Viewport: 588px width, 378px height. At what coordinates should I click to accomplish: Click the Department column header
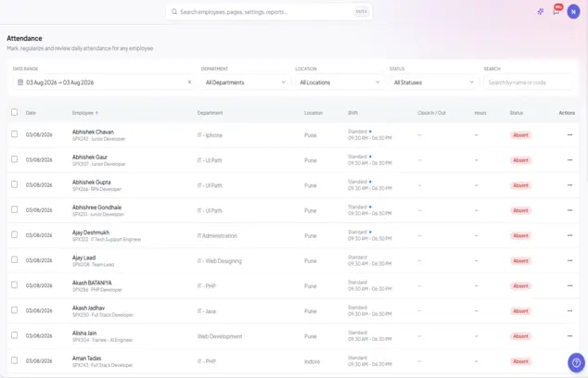point(210,113)
